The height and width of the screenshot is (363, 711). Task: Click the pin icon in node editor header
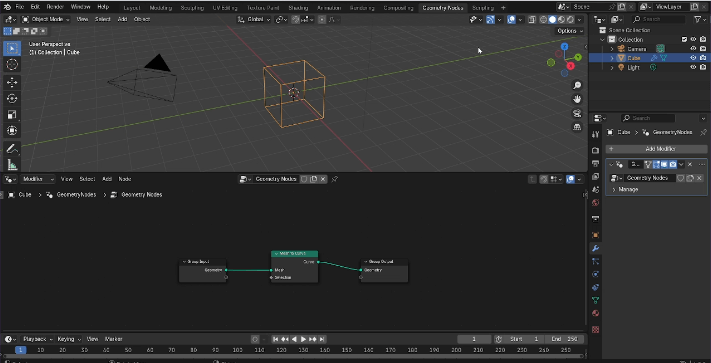[x=335, y=179]
